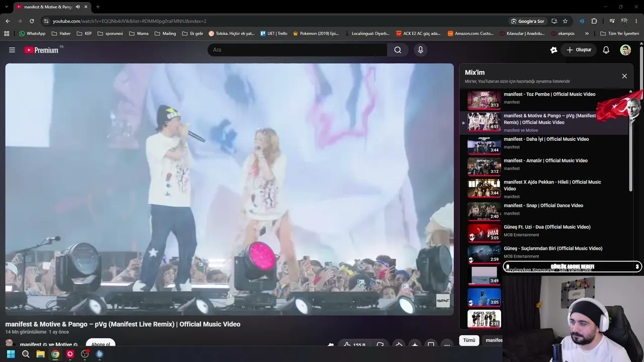Go to YouTube Premium home logo

pyautogui.click(x=41, y=50)
